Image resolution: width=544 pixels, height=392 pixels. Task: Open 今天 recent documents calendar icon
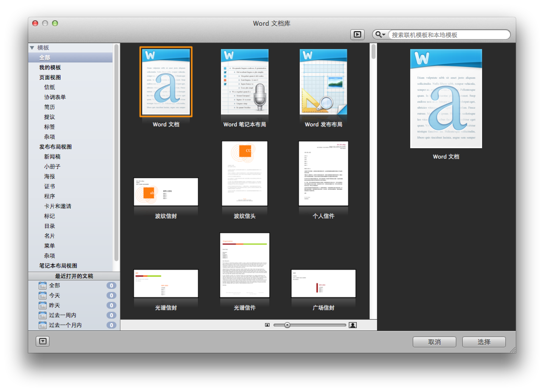click(x=43, y=295)
